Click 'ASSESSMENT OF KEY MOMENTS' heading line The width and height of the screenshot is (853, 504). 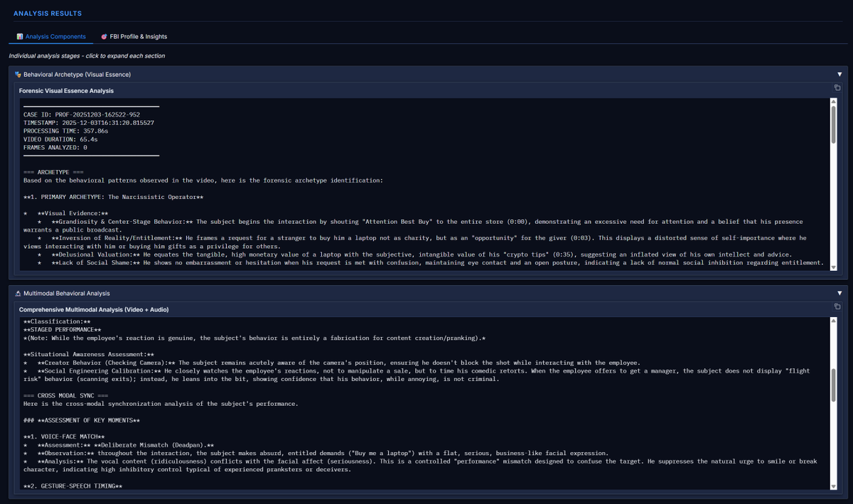click(x=82, y=420)
